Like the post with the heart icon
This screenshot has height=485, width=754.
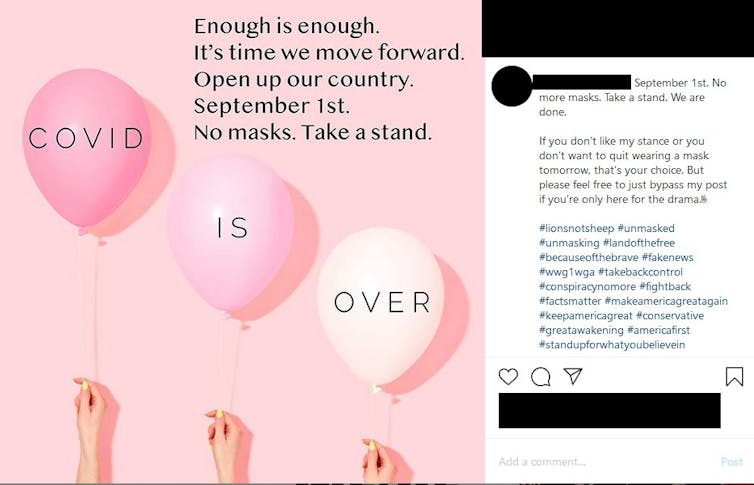click(x=508, y=376)
